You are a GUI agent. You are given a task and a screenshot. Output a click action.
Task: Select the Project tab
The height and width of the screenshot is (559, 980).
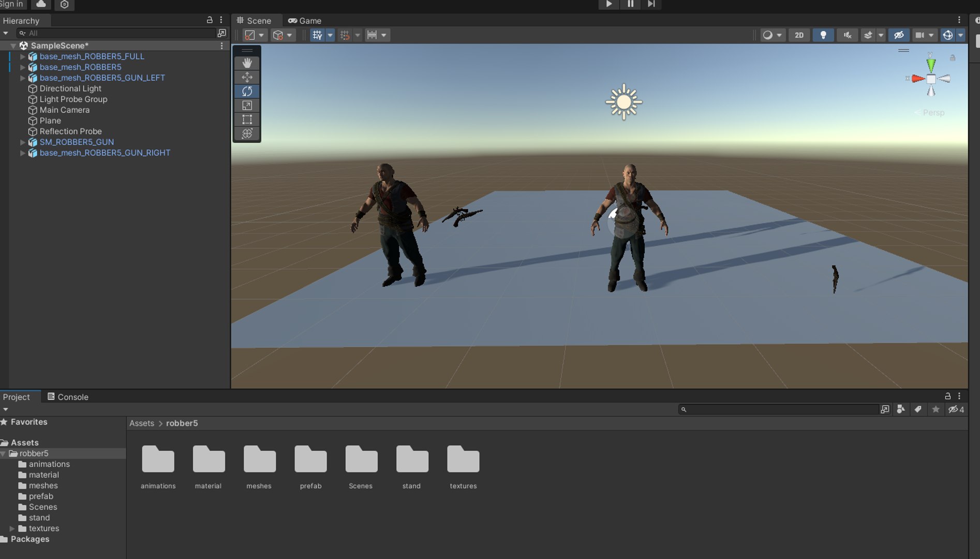tap(17, 396)
